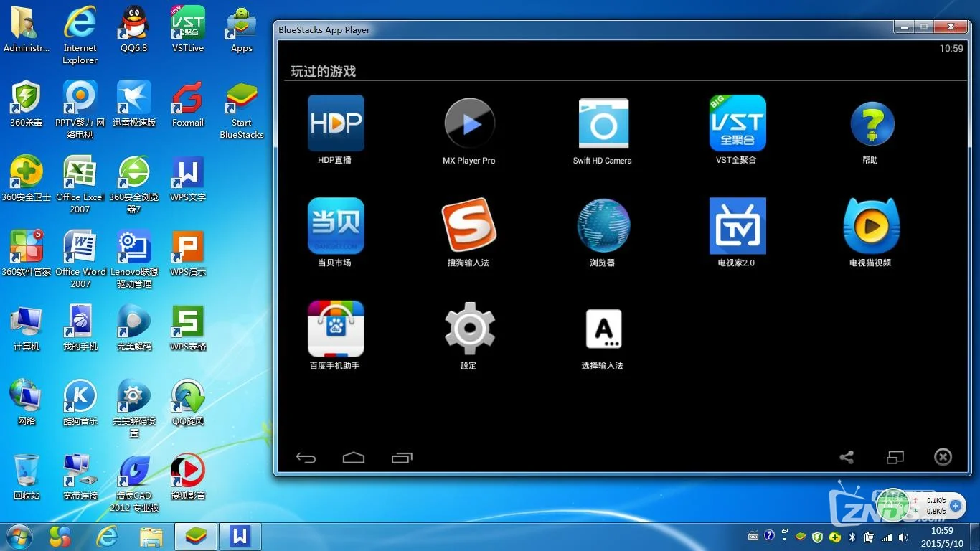
Task: Tap the Android home button in BlueStacks
Action: point(354,458)
